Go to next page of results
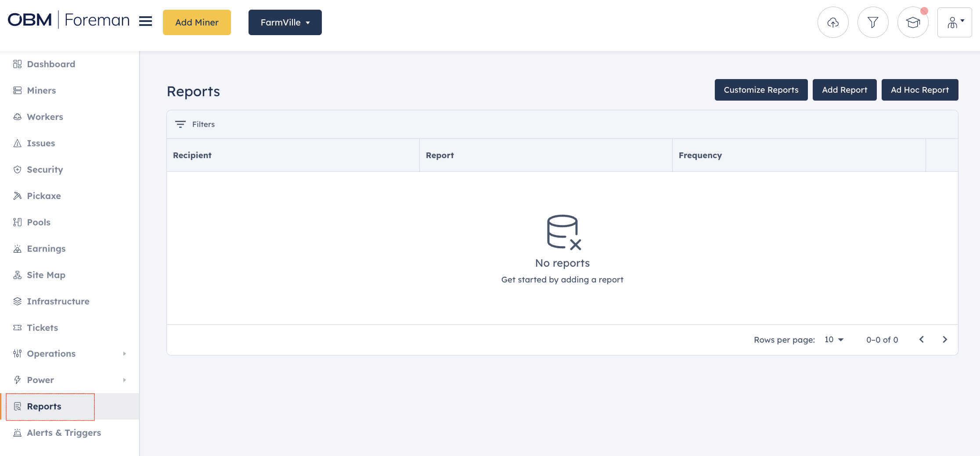 (945, 340)
